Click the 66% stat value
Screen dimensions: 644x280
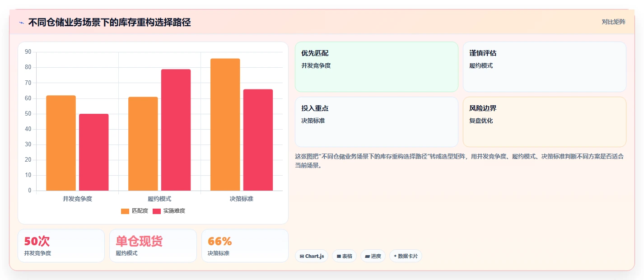coord(219,241)
